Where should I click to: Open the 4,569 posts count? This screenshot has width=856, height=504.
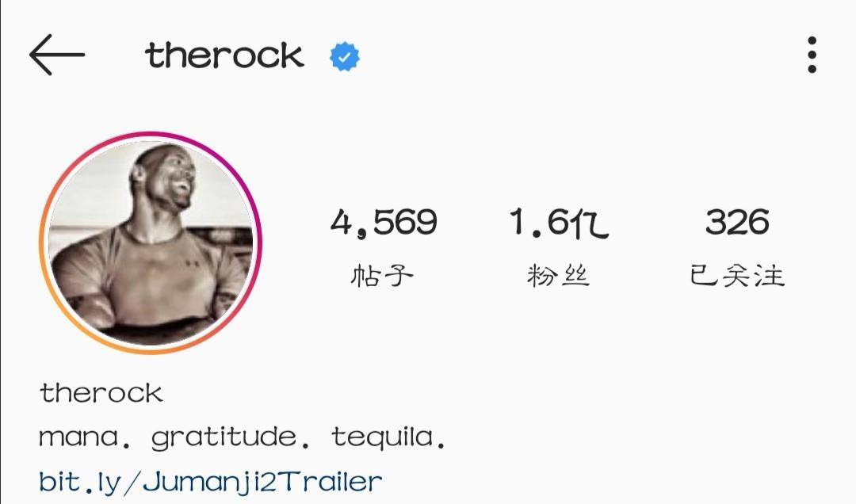click(384, 222)
